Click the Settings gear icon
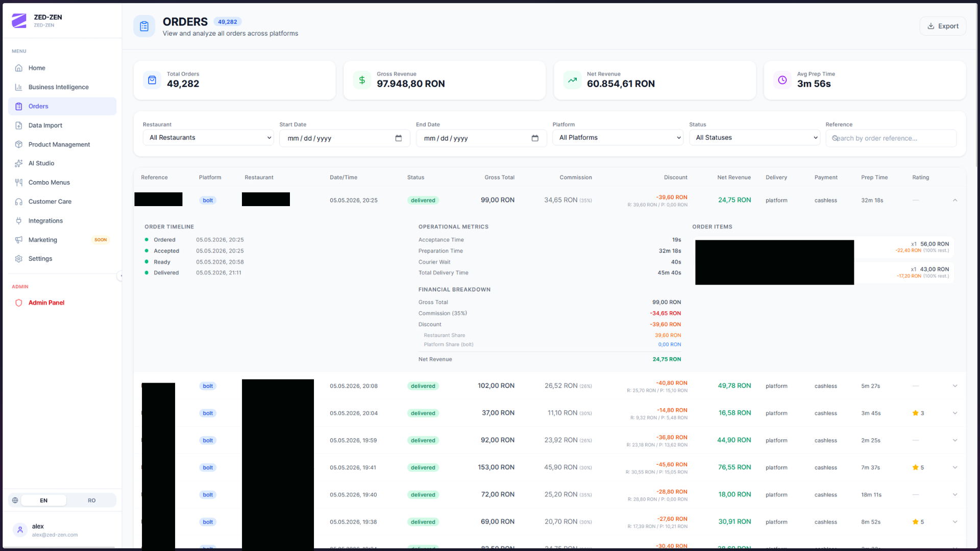 pyautogui.click(x=19, y=259)
